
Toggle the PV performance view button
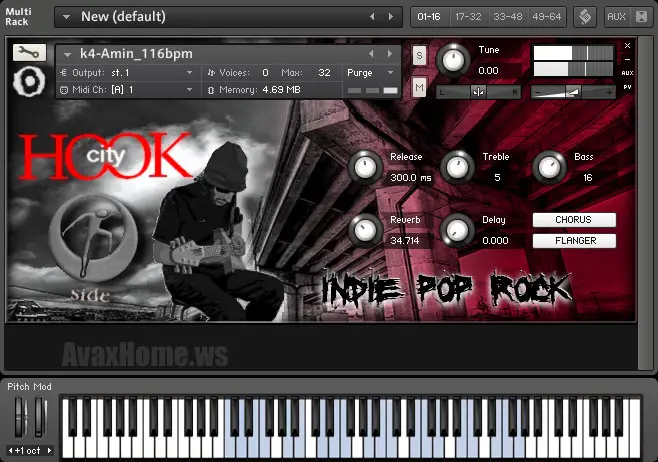627,87
